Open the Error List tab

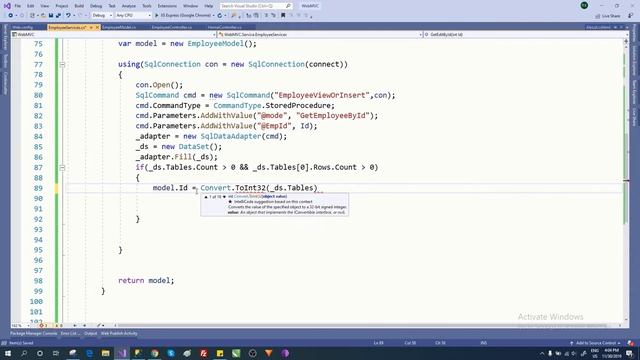[x=70, y=333]
